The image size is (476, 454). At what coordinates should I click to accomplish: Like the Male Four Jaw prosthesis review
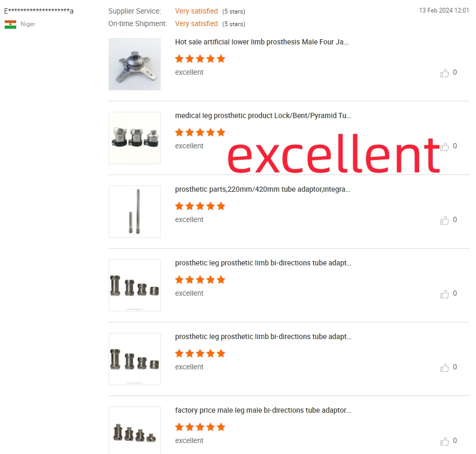point(445,73)
